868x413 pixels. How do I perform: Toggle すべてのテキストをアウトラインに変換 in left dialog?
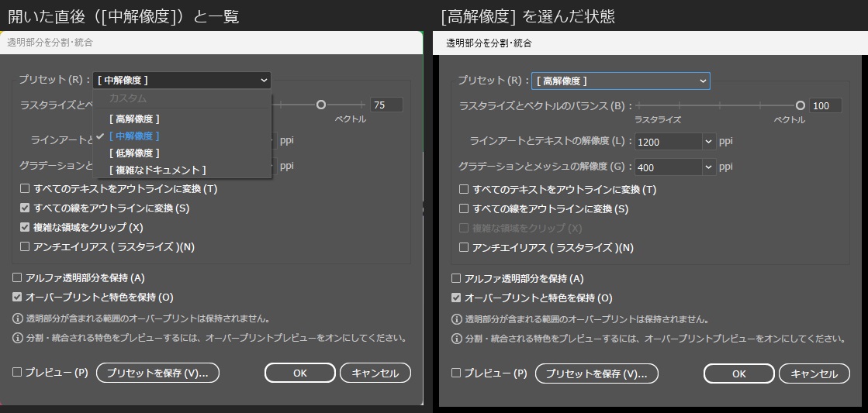[x=24, y=188]
